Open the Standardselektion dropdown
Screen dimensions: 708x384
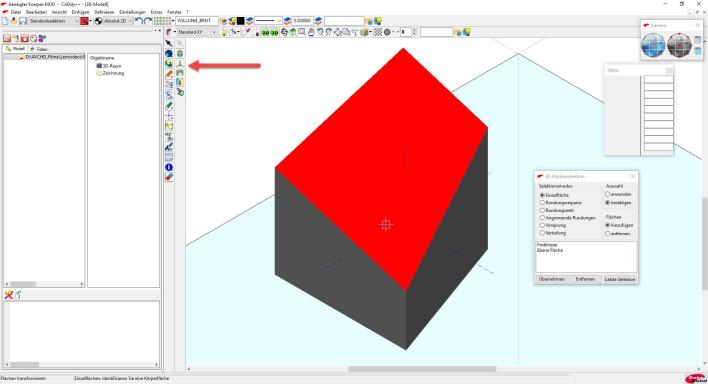coord(53,21)
